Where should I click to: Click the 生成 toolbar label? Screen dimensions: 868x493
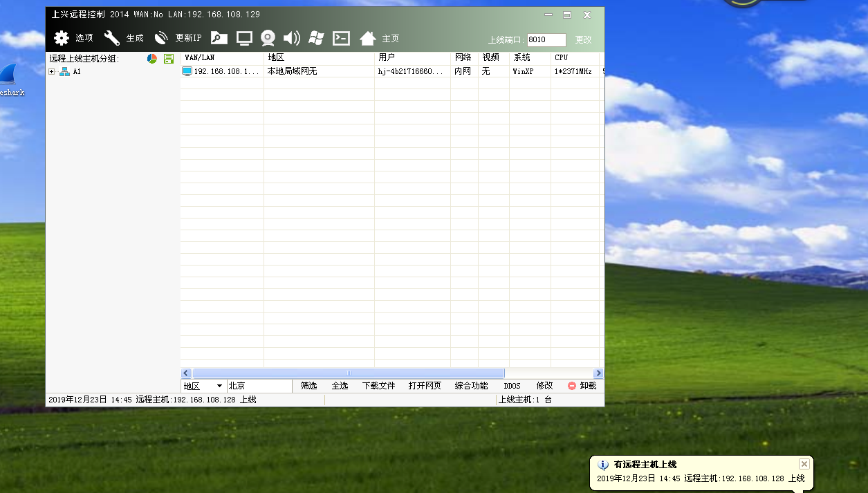(135, 38)
